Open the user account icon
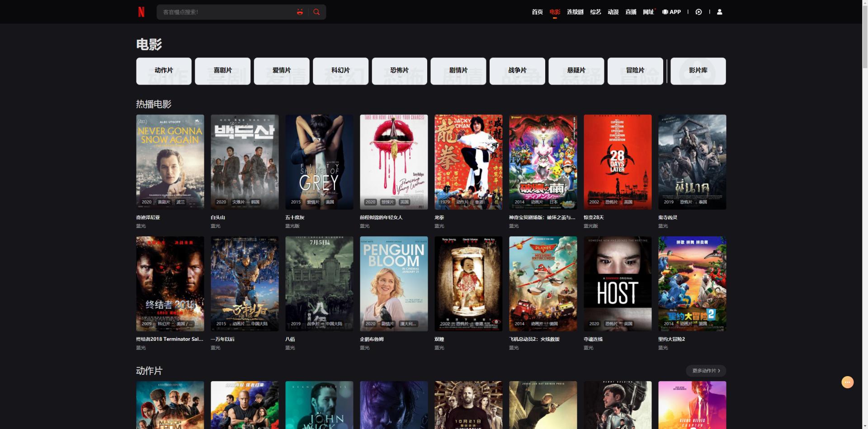 pos(720,12)
